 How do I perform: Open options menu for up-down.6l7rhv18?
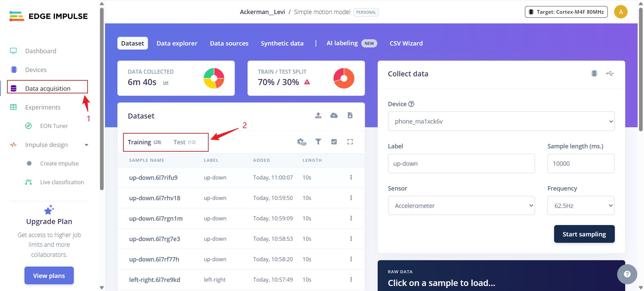coord(351,198)
